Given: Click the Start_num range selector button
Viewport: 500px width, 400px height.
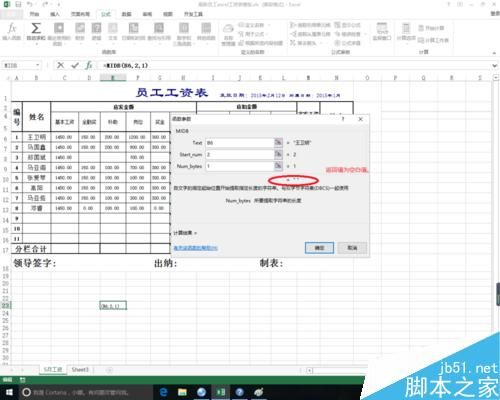Looking at the screenshot, I should click(x=278, y=154).
